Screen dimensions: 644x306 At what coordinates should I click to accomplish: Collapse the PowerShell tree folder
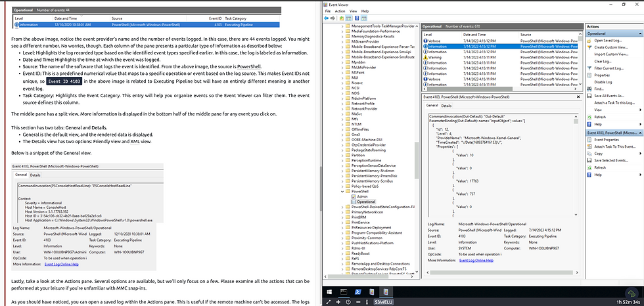(342, 191)
